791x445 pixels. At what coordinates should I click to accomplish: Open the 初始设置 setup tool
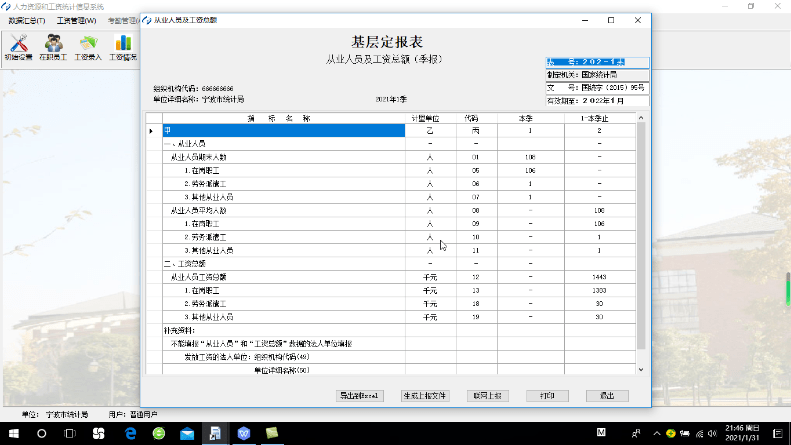click(x=18, y=48)
